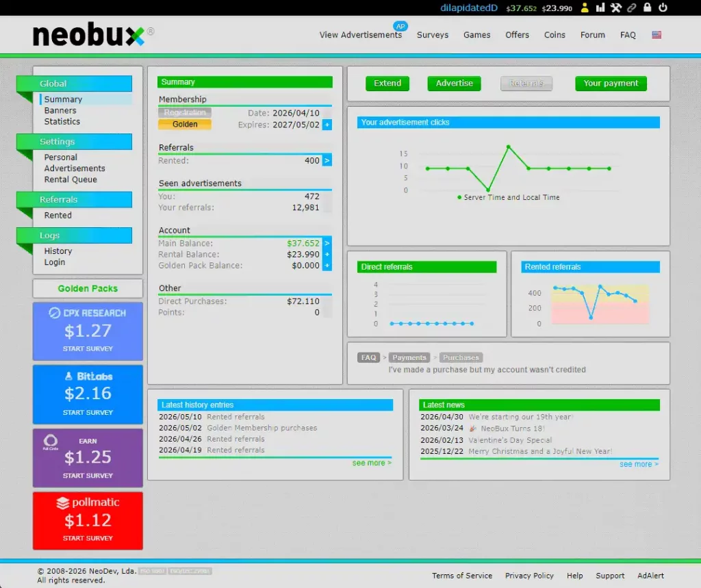Screen dimensions: 701x588
Task: Click the arrow next to Main Balance
Action: (327, 243)
